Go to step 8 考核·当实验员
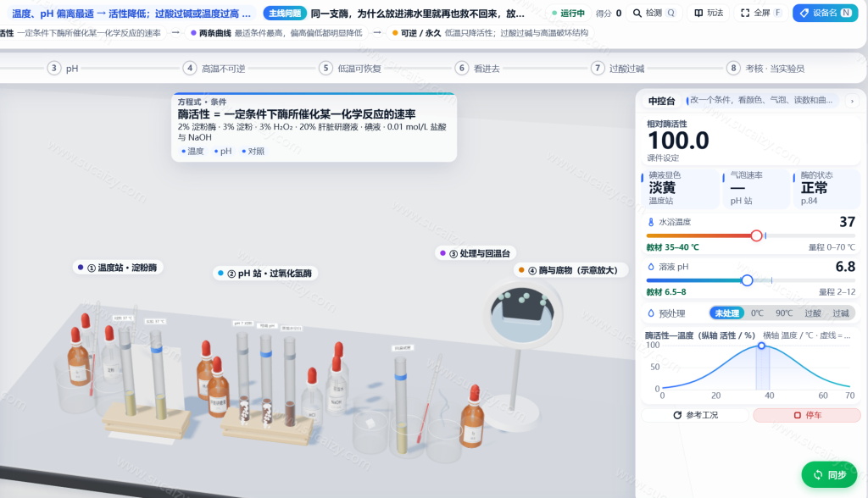 coord(765,69)
